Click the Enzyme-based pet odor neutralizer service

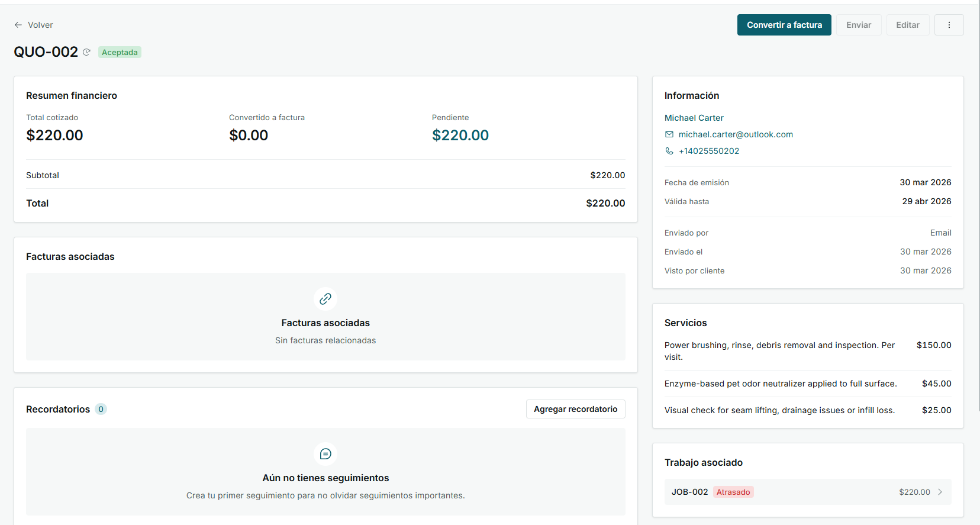pos(781,384)
